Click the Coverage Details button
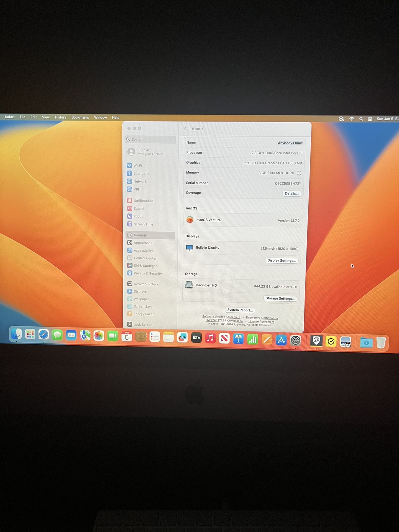399x532 pixels. click(292, 193)
